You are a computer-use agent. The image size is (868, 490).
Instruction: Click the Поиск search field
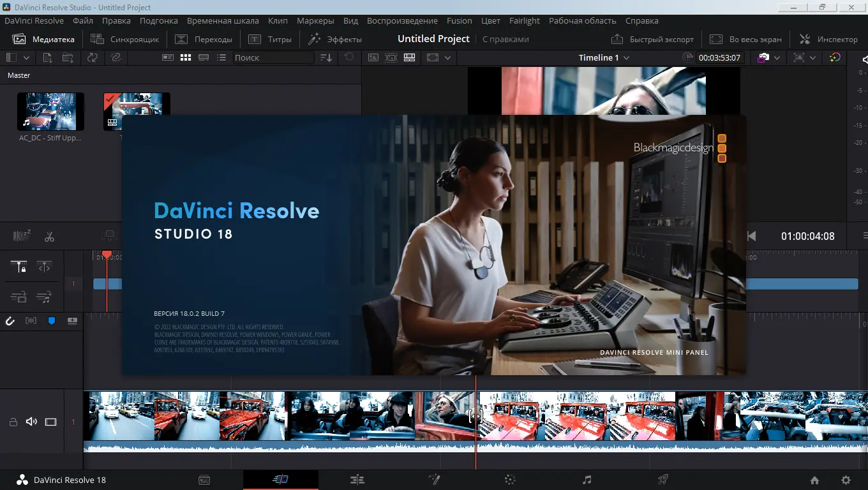273,57
